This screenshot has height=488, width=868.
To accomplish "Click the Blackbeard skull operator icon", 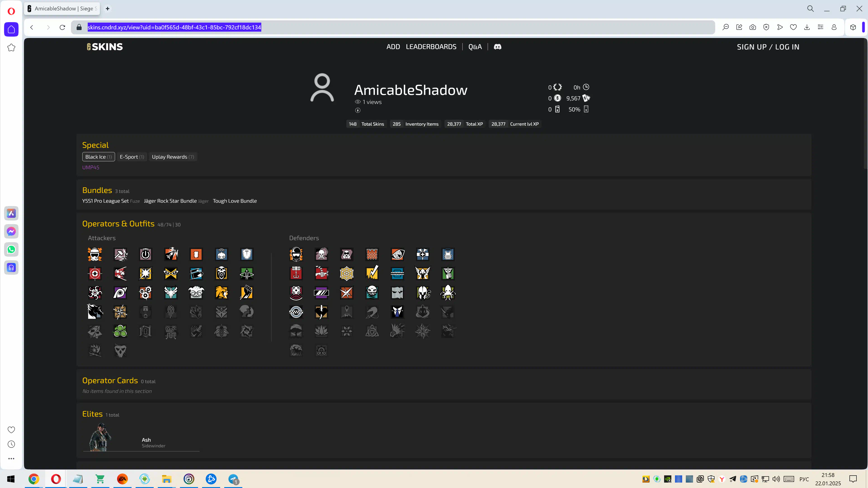I will tap(221, 273).
